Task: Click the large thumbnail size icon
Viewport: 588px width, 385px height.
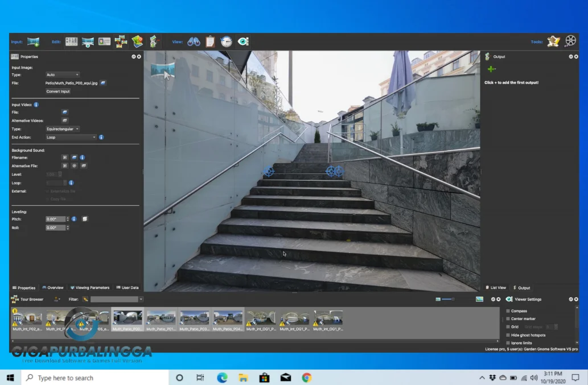Action: (x=479, y=299)
